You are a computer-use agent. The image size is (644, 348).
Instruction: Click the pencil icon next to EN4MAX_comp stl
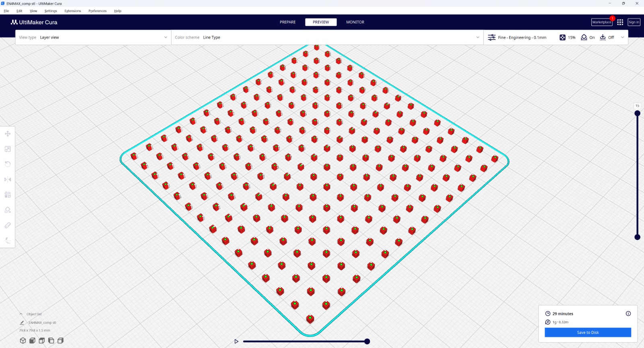22,323
